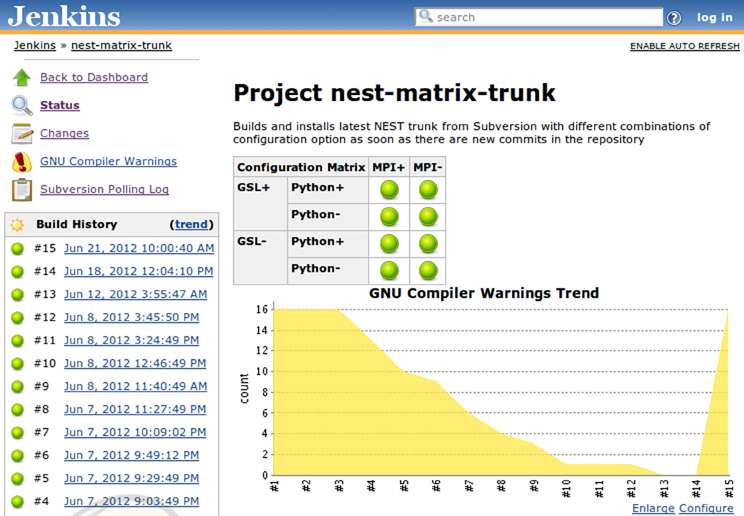
Task: Open GSL- Python+ MPI+ configuration ball
Action: (x=390, y=244)
